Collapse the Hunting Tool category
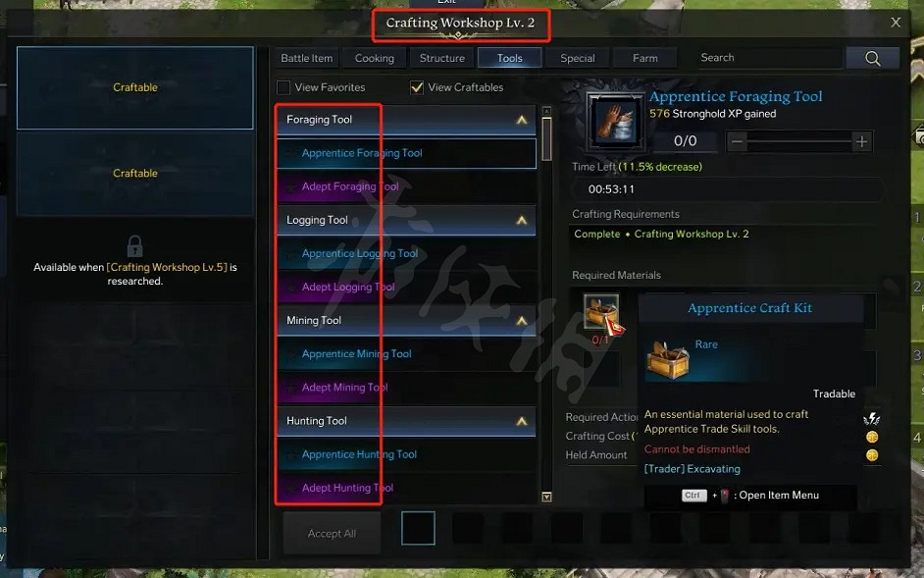The image size is (924, 578). (522, 421)
